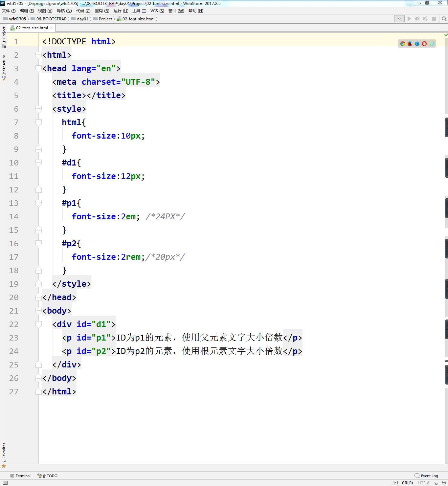Open the 运行 (U) menu
Image resolution: width=448 pixels, height=486 pixels.
pos(121,11)
